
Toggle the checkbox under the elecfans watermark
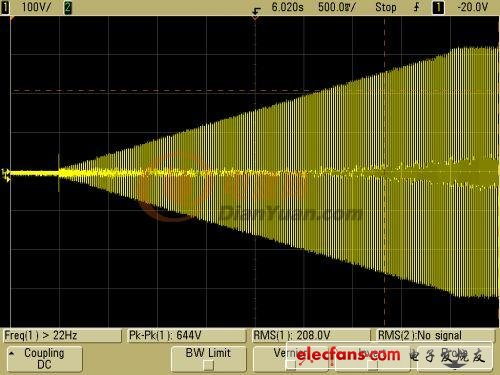click(x=373, y=365)
